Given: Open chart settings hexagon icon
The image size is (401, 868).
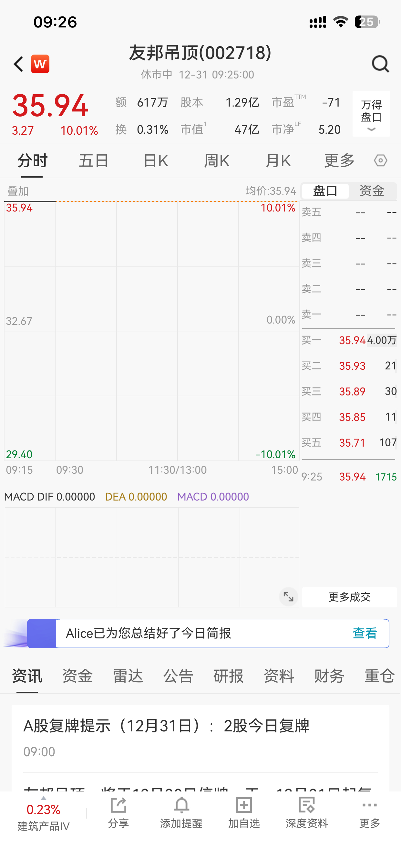Looking at the screenshot, I should coord(380,160).
